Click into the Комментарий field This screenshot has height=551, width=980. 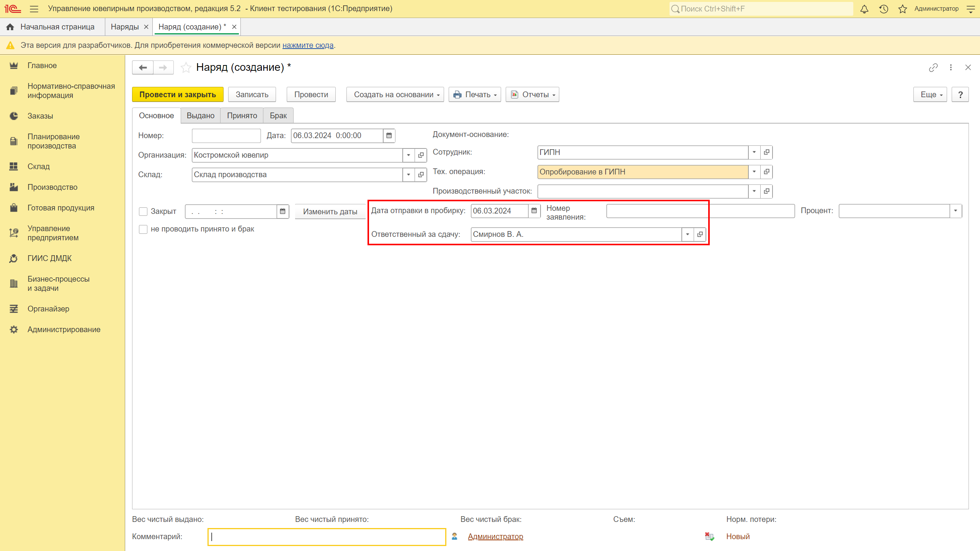pos(327,536)
